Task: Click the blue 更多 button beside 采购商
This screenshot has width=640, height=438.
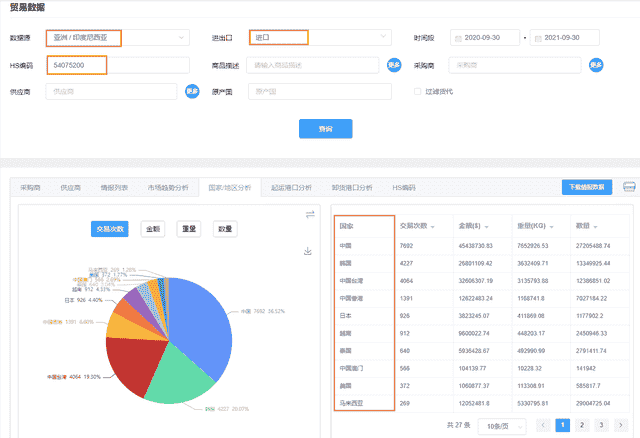Action: point(596,65)
